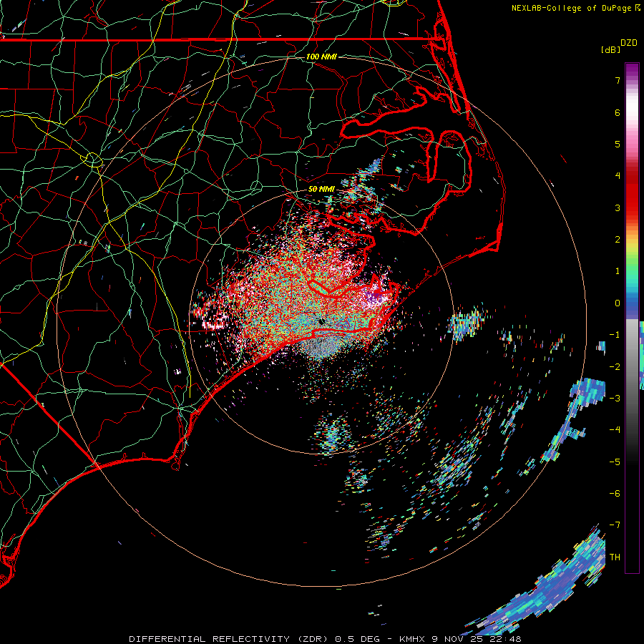Select the 1 dB scale label
Screen dimensions: 644x644
(x=618, y=270)
